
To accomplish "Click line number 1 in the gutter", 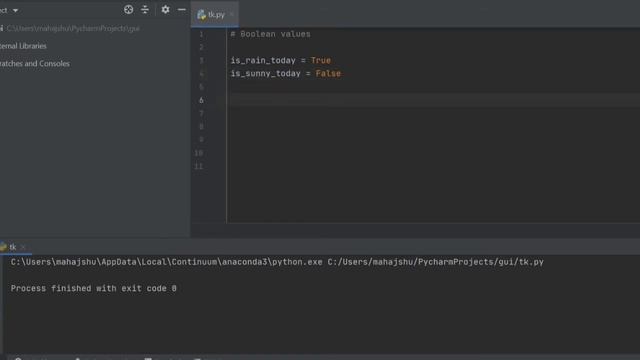I will pyautogui.click(x=201, y=34).
